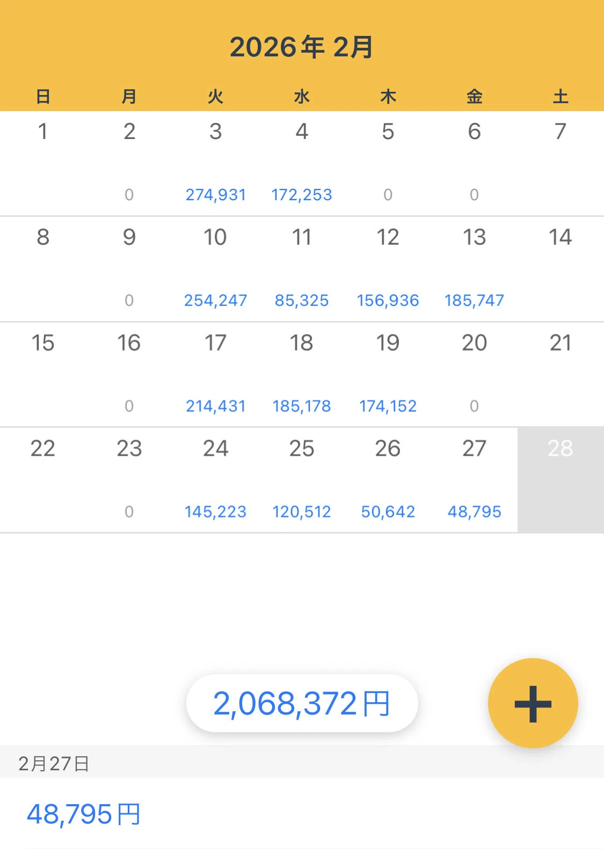The width and height of the screenshot is (604, 868).
Task: Select day 19 showing 174,152
Action: (x=388, y=375)
